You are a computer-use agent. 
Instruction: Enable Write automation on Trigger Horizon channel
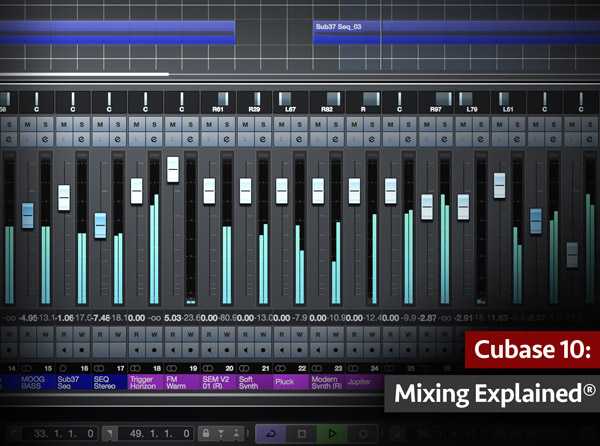(x=154, y=334)
